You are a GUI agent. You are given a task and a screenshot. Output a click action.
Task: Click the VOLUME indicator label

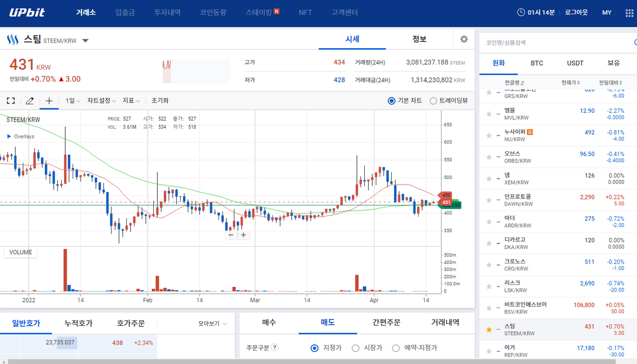pyautogui.click(x=20, y=253)
